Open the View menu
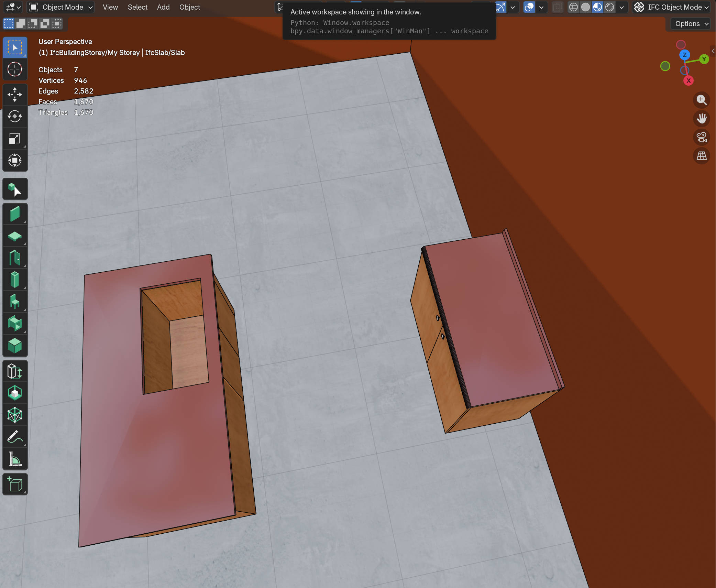Screen dimensions: 716x588 pos(110,7)
